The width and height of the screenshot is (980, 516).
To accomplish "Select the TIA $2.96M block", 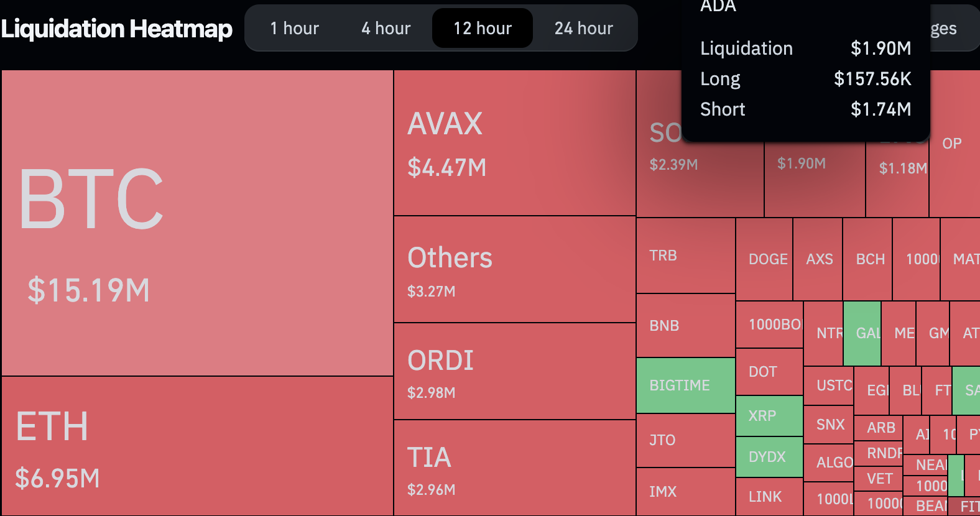I will 514,468.
